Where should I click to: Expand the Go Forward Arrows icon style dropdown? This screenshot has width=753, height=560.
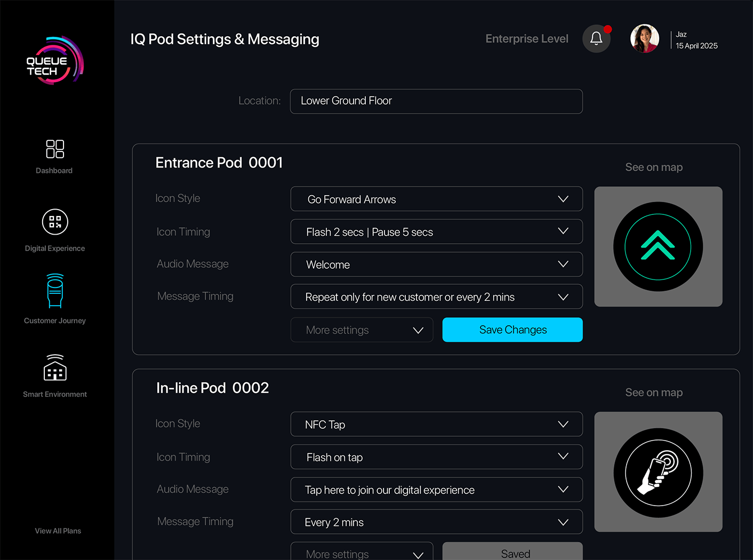(436, 199)
